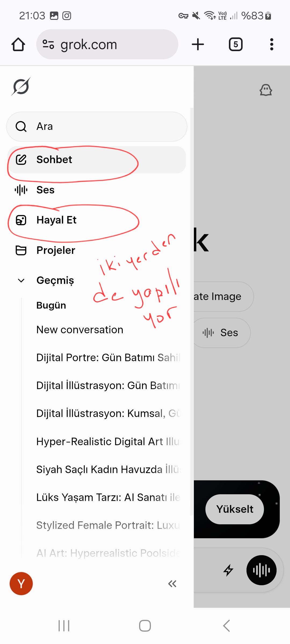Image resolution: width=290 pixels, height=644 pixels.
Task: Tap the lightning bolt mode icon
Action: coord(228,570)
